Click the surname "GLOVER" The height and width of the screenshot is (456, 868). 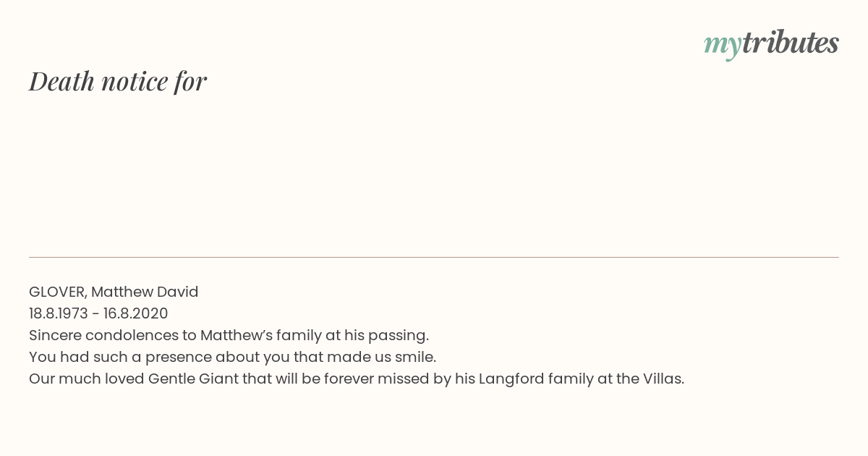click(58, 292)
